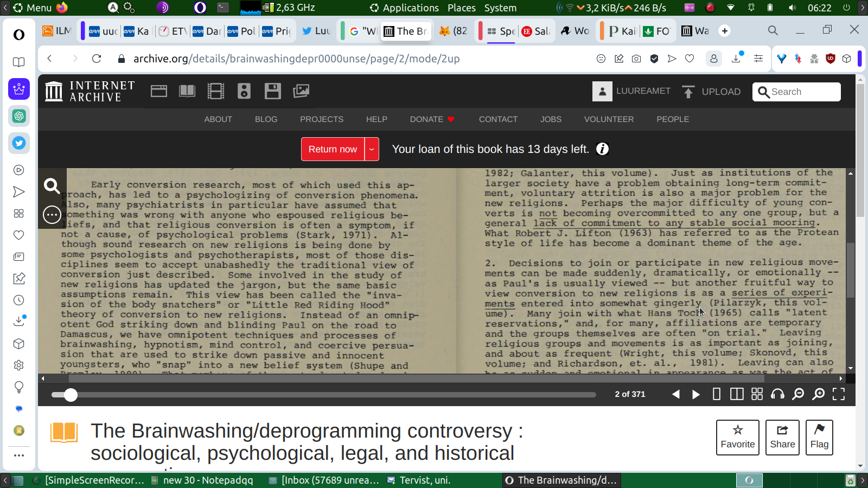
Task: Open the Video section film icon
Action: [x=216, y=91]
